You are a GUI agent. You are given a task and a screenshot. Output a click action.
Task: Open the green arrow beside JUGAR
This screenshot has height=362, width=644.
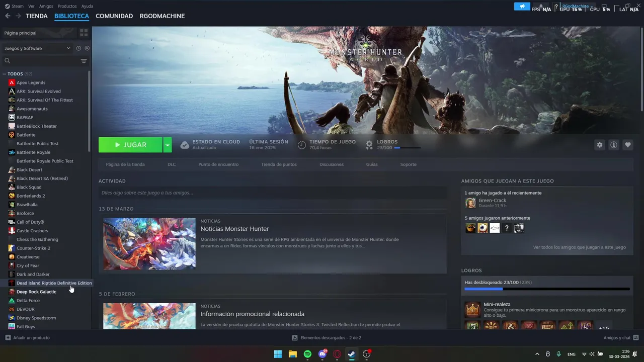coord(168,145)
